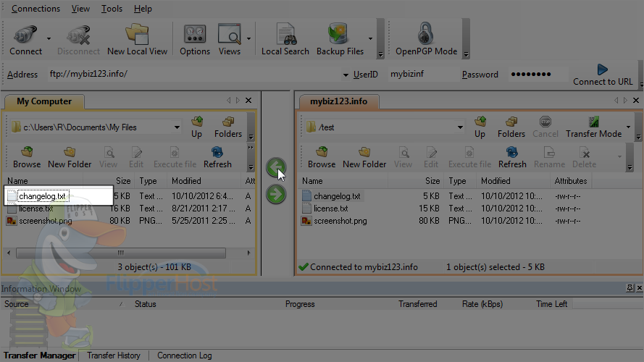Switch to Transfer Manager tab

[39, 355]
